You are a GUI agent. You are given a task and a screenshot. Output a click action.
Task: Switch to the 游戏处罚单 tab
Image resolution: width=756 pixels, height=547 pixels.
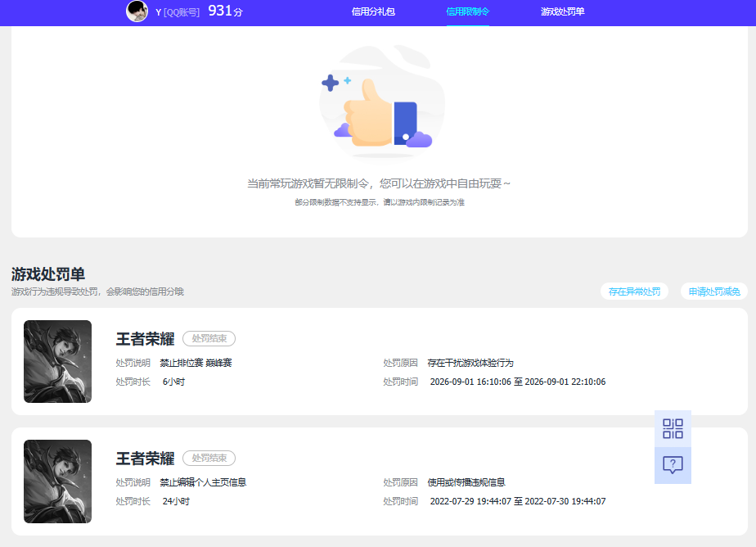point(563,11)
